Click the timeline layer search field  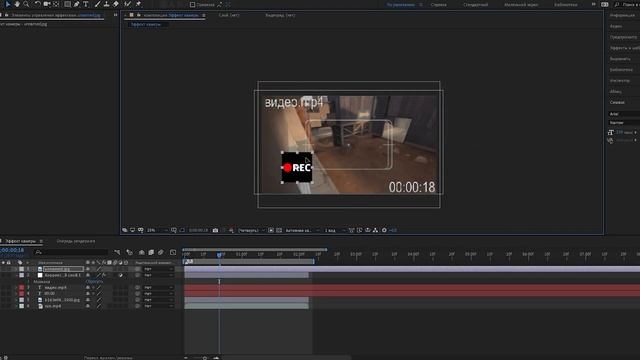pyautogui.click(x=71, y=252)
